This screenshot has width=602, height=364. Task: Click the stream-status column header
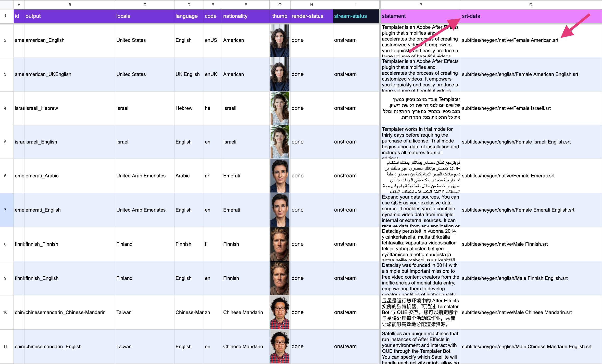click(350, 16)
